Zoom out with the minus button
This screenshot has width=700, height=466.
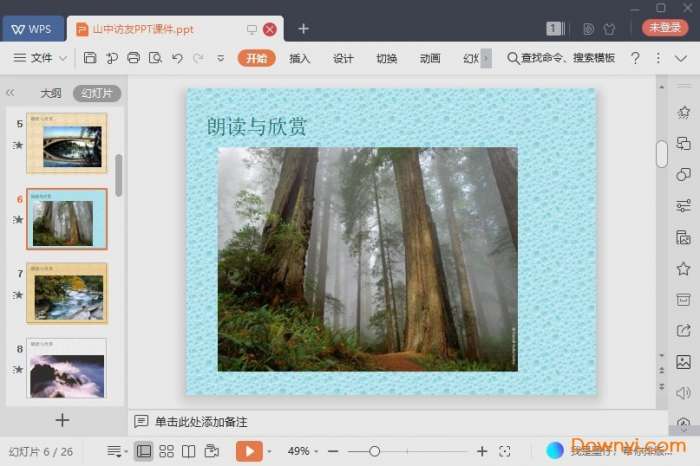333,451
